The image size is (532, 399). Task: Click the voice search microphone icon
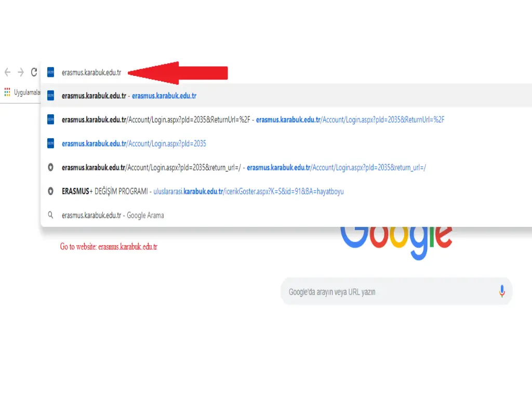(x=502, y=291)
